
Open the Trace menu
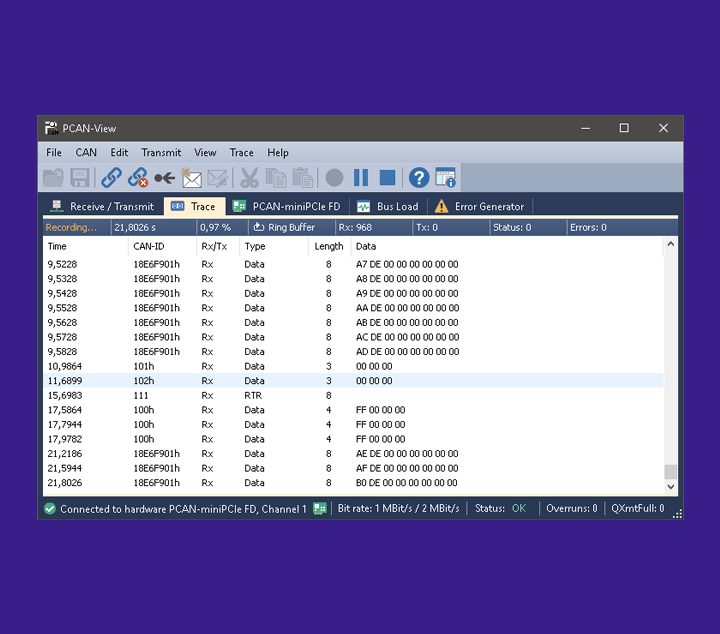point(242,152)
